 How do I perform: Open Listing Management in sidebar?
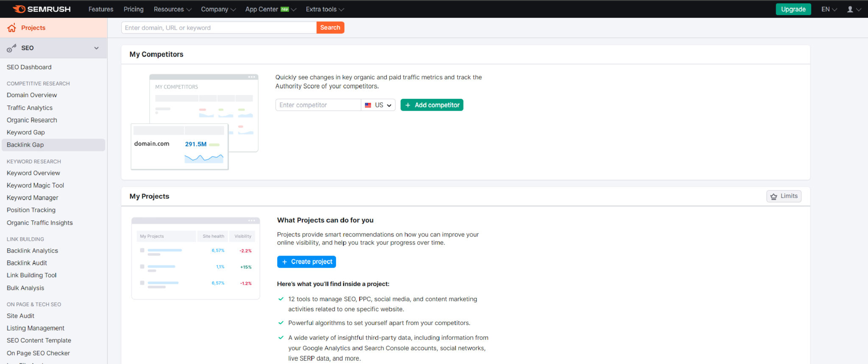pos(36,328)
